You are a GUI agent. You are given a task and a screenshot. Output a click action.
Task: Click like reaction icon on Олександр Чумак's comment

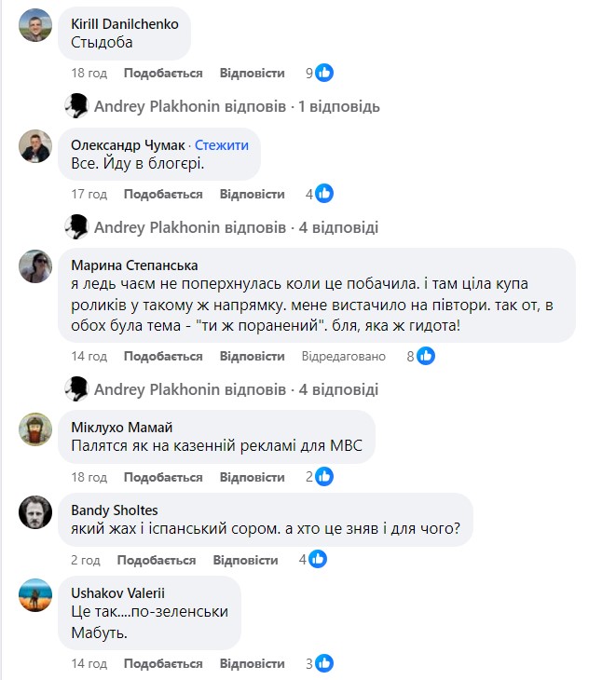(324, 194)
